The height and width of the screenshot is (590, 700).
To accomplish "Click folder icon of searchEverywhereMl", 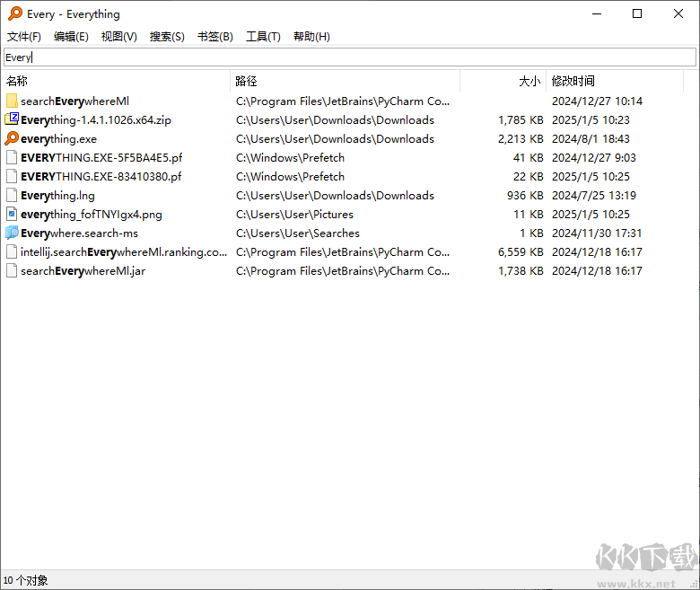I will (12, 101).
